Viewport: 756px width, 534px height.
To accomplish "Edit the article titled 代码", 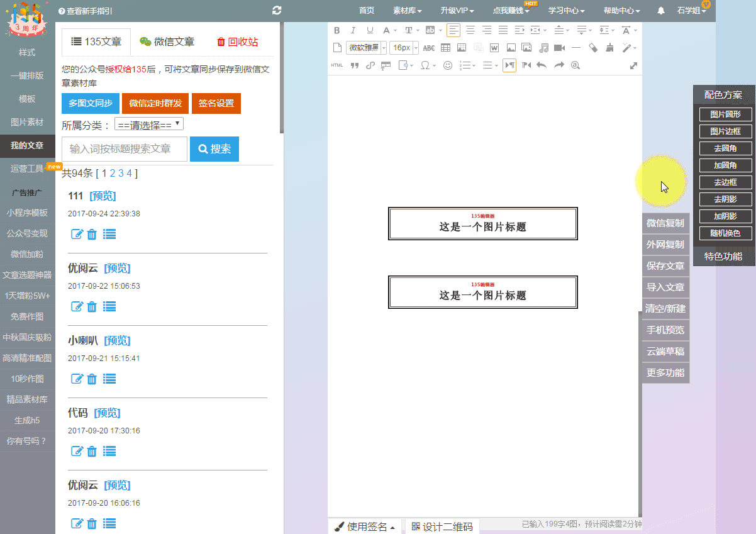I will tap(77, 451).
